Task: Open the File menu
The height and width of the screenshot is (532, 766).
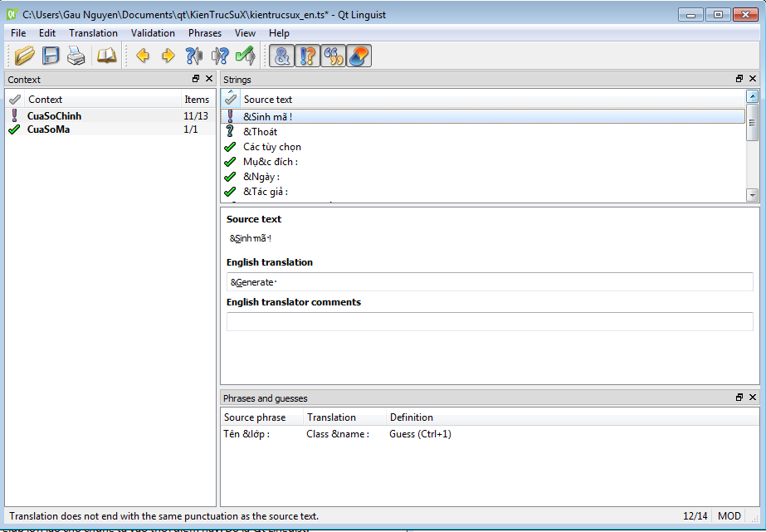Action: point(18,32)
